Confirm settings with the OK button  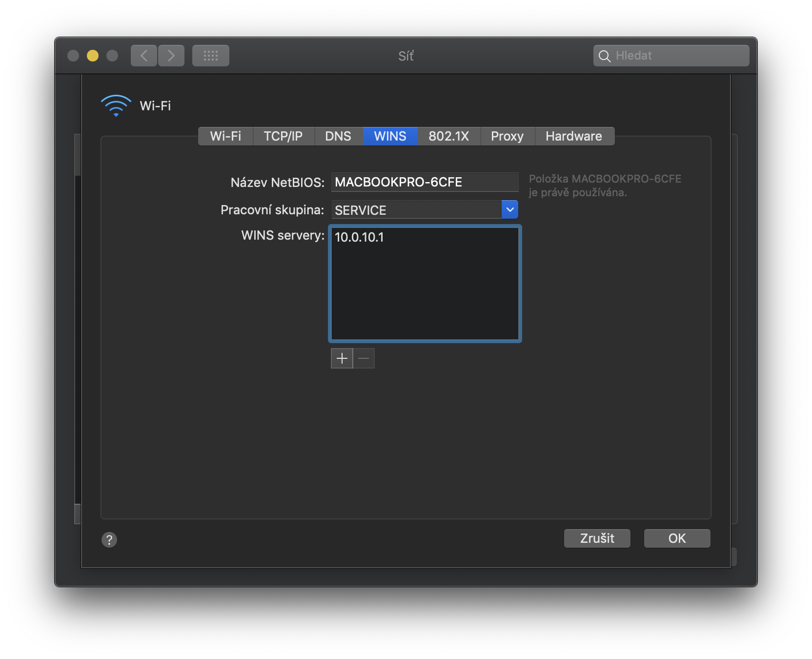[x=677, y=538]
